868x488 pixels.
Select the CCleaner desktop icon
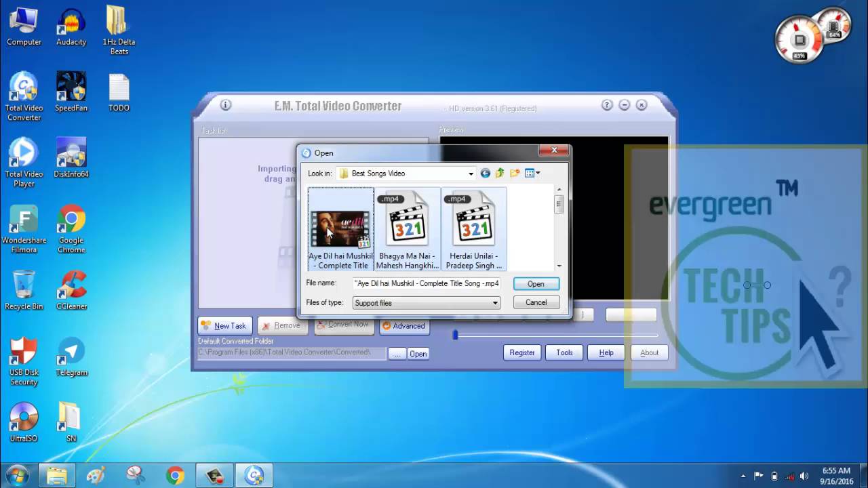click(x=71, y=289)
